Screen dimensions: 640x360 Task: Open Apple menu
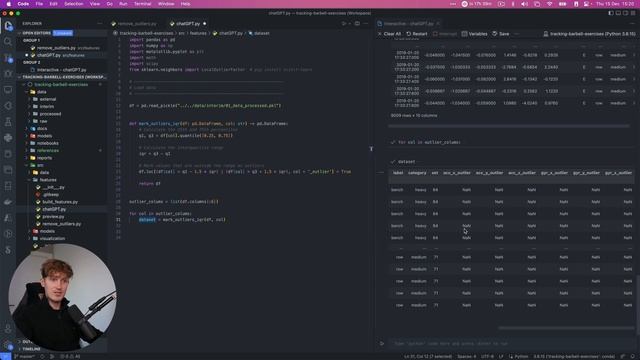(x=9, y=4)
